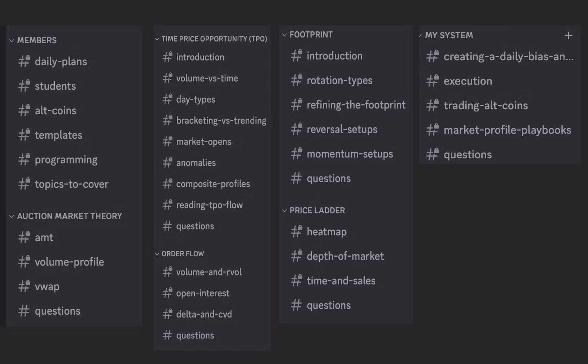Image resolution: width=588 pixels, height=364 pixels.
Task: Select the reading-tpo-flow channel
Action: (x=209, y=205)
